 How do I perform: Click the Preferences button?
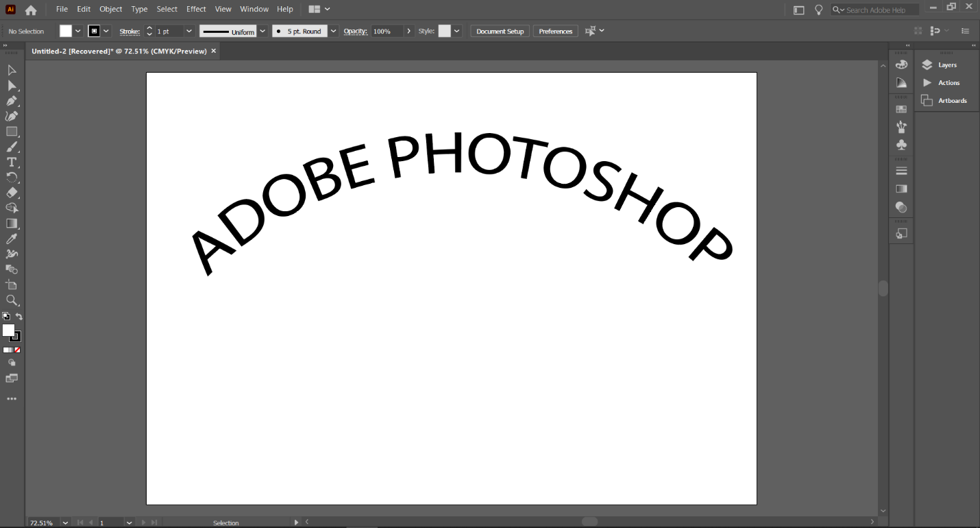pos(556,32)
